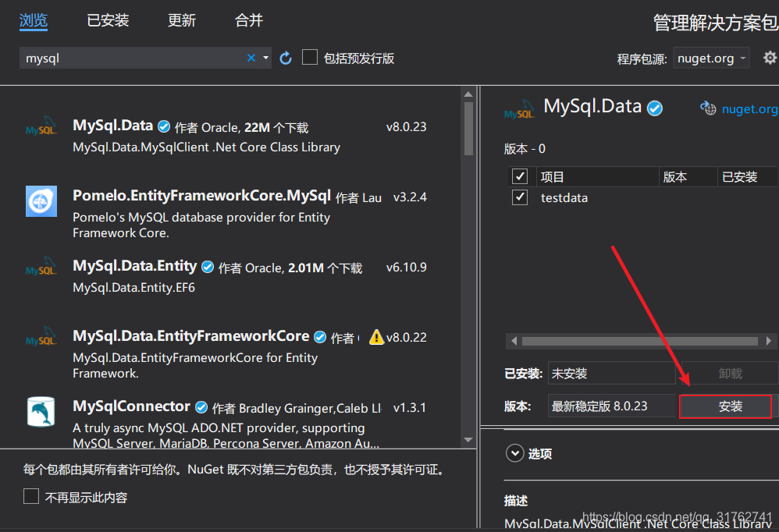Enable the include prerelease checkbox
This screenshot has width=779, height=532.
[310, 57]
